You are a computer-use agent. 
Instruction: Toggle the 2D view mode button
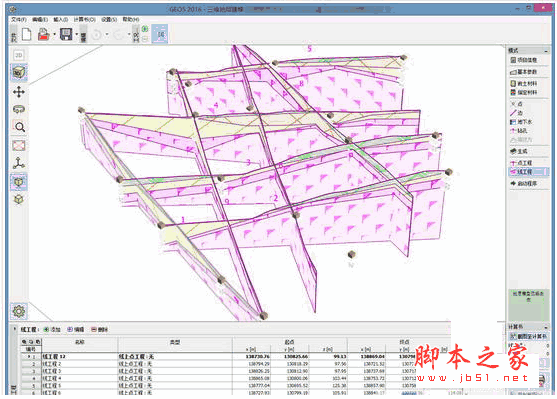tap(19, 55)
